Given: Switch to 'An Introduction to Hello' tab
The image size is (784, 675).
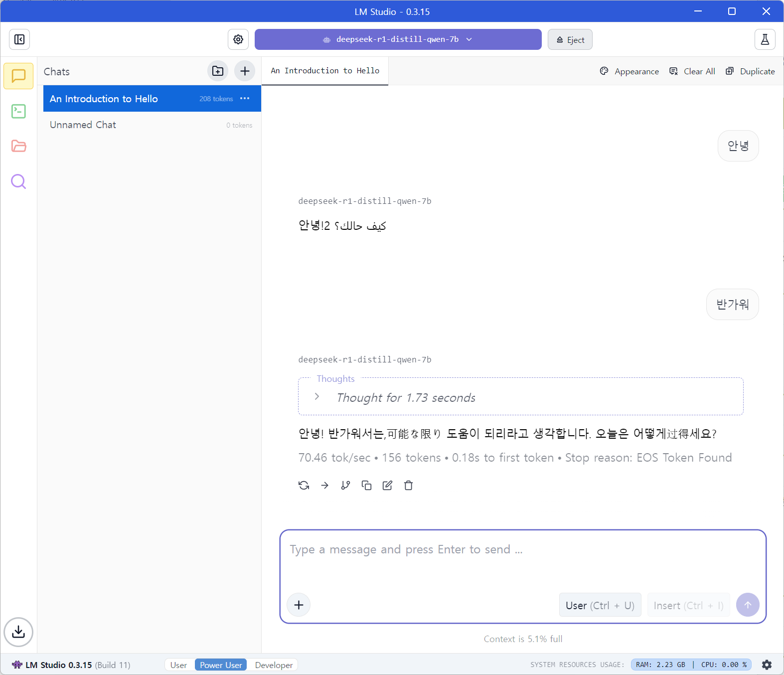Looking at the screenshot, I should point(325,71).
